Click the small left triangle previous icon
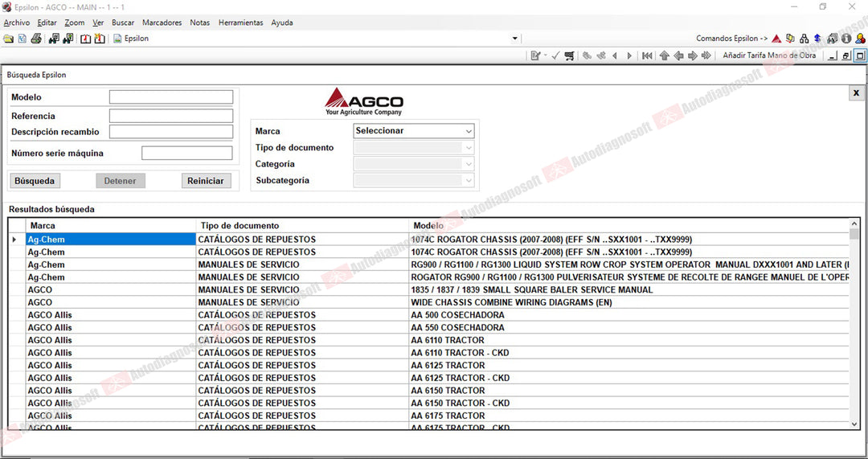This screenshot has height=459, width=868. point(615,56)
